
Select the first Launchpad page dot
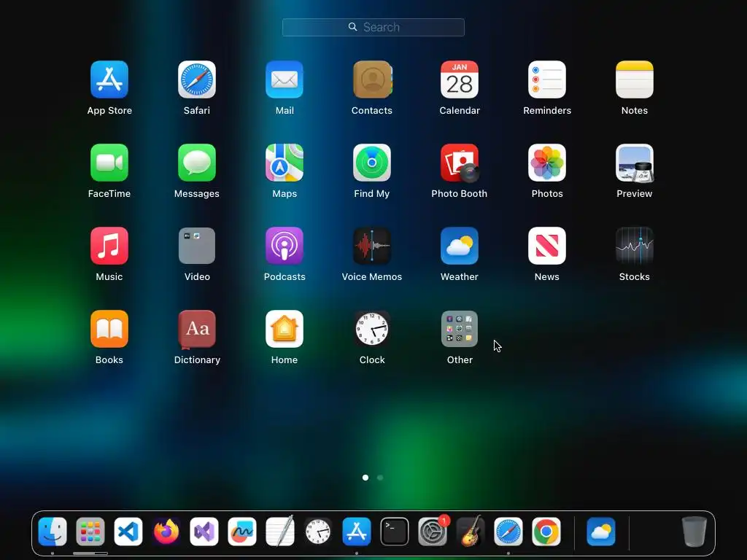click(x=365, y=478)
